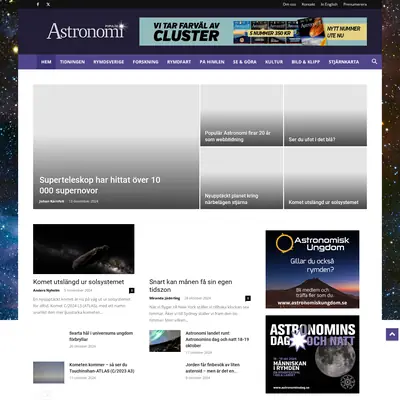
Task: Open Astronomi landet runt article link
Action: pos(217,339)
